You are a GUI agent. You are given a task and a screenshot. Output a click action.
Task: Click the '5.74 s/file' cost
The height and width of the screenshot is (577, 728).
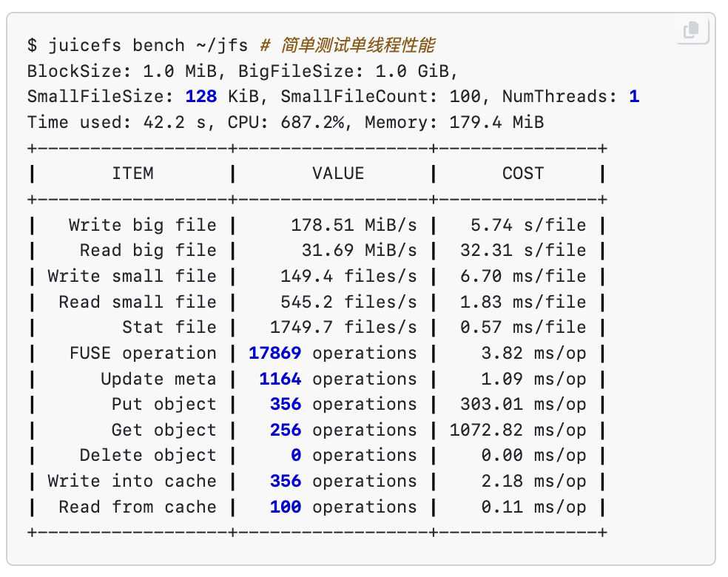(x=528, y=225)
